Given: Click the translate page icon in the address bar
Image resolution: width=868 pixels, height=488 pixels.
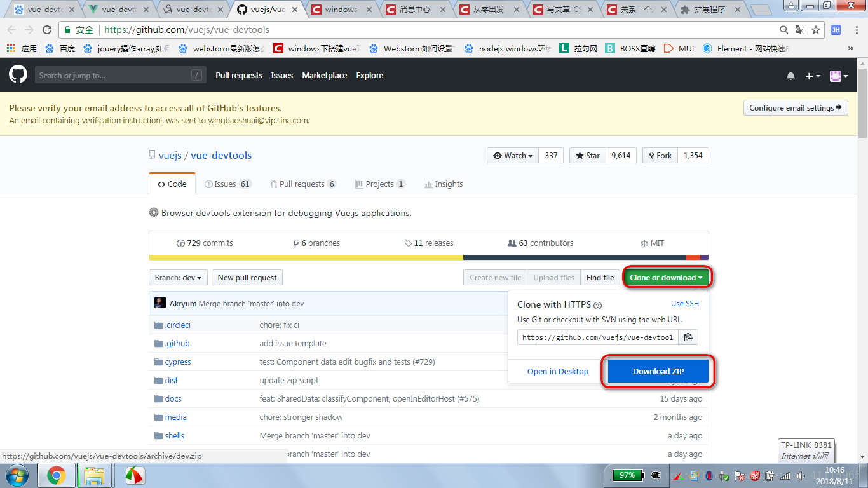Looking at the screenshot, I should pyautogui.click(x=800, y=30).
